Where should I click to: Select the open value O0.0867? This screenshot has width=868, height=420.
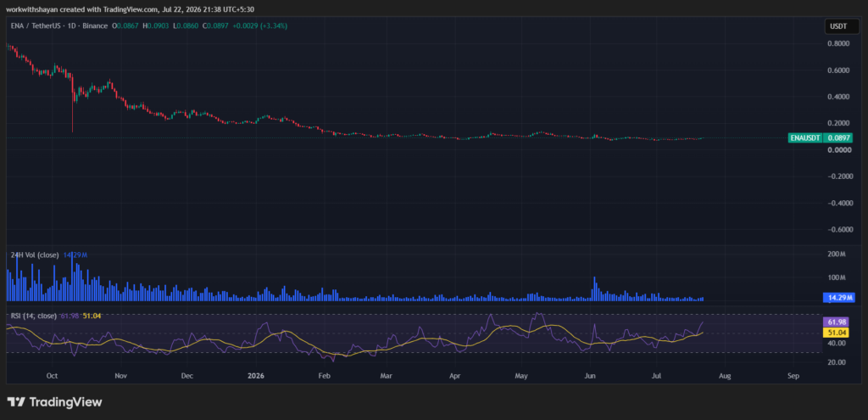click(x=125, y=25)
